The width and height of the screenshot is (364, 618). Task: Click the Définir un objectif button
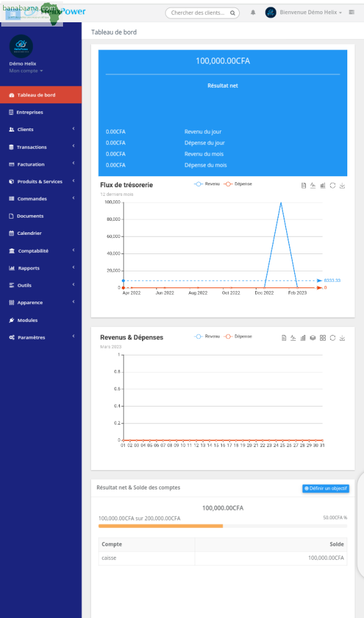click(x=326, y=488)
